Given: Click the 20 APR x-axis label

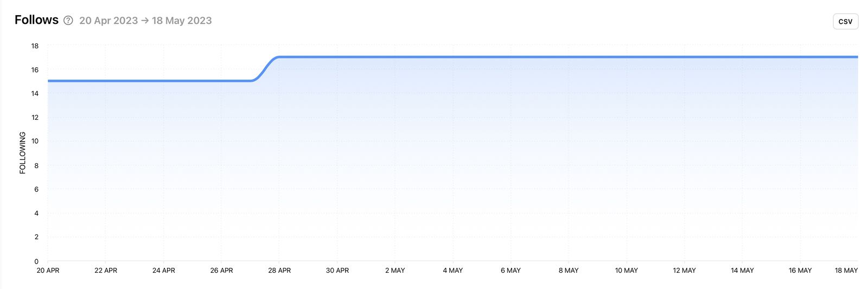Looking at the screenshot, I should (48, 270).
